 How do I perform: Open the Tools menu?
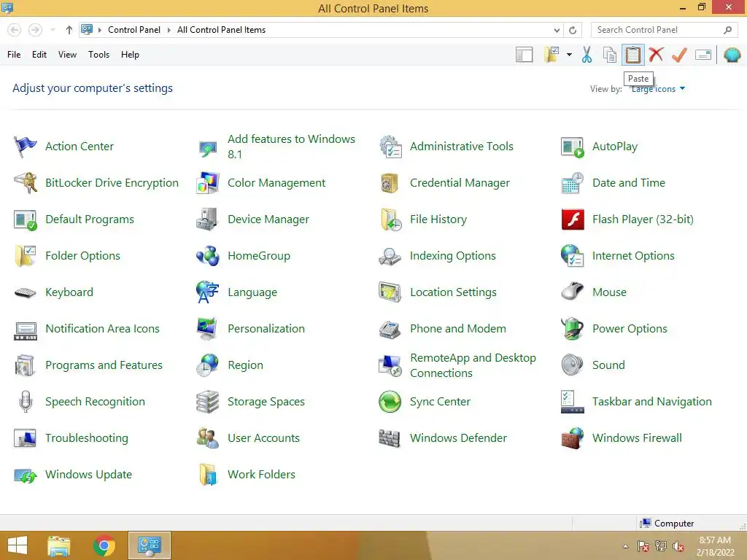[x=98, y=55]
